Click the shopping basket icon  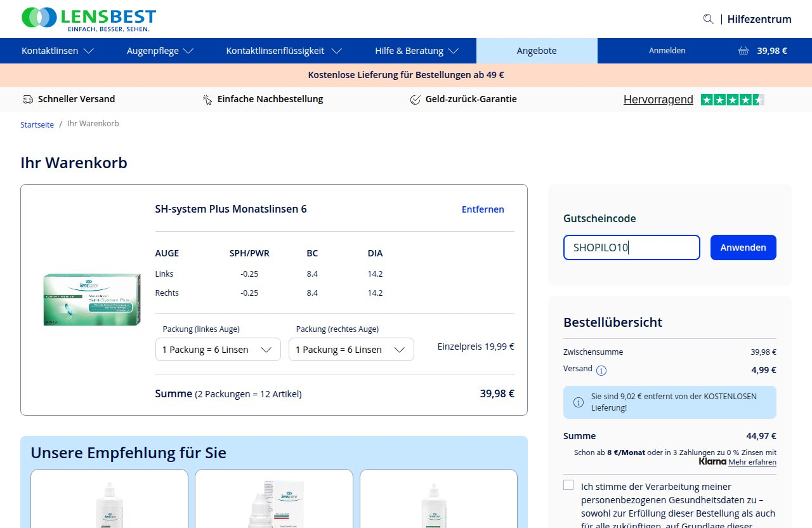point(743,51)
